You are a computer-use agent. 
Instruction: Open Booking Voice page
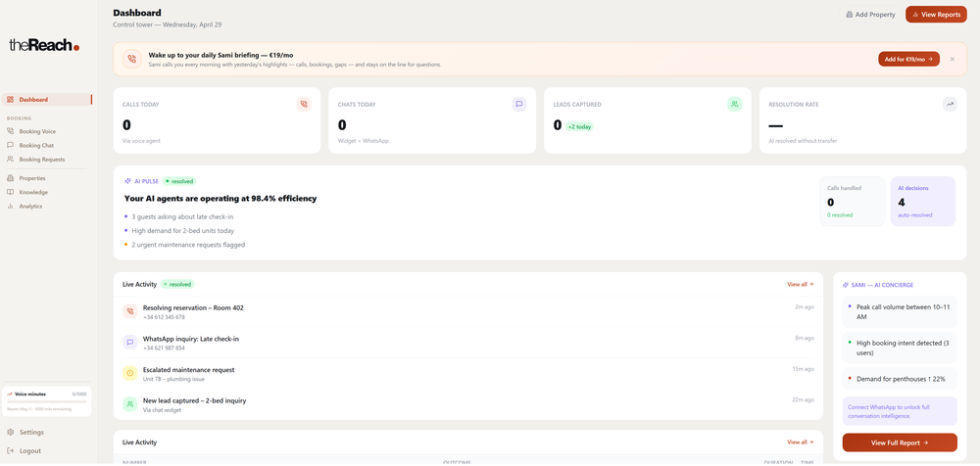point(37,132)
